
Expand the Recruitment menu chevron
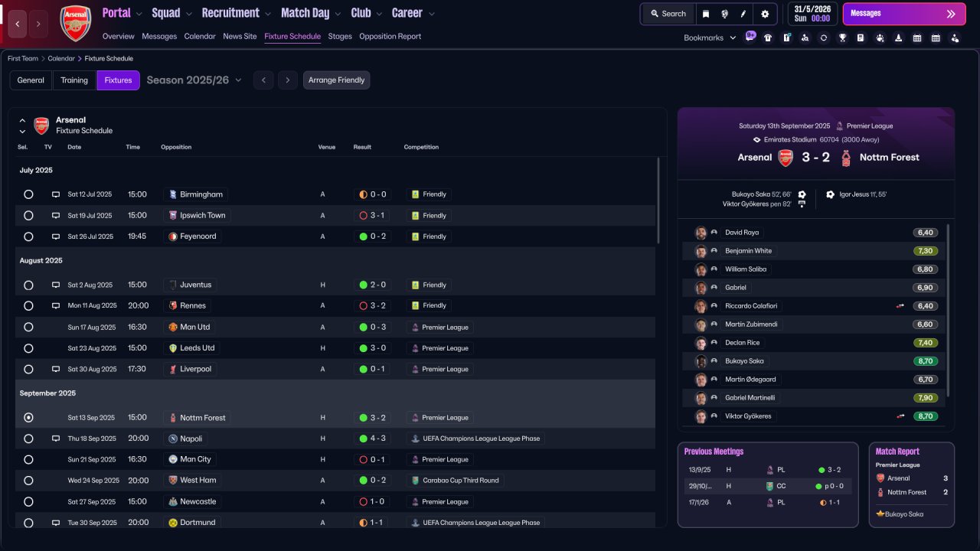tap(267, 14)
